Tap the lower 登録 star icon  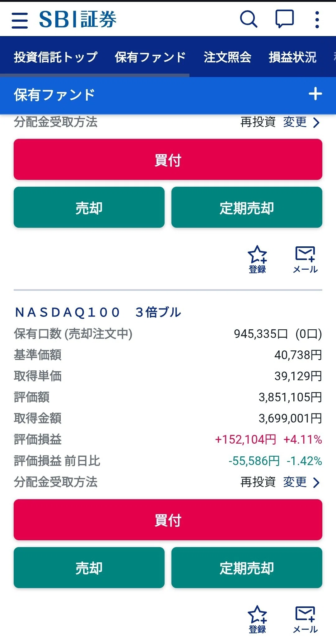tap(257, 619)
